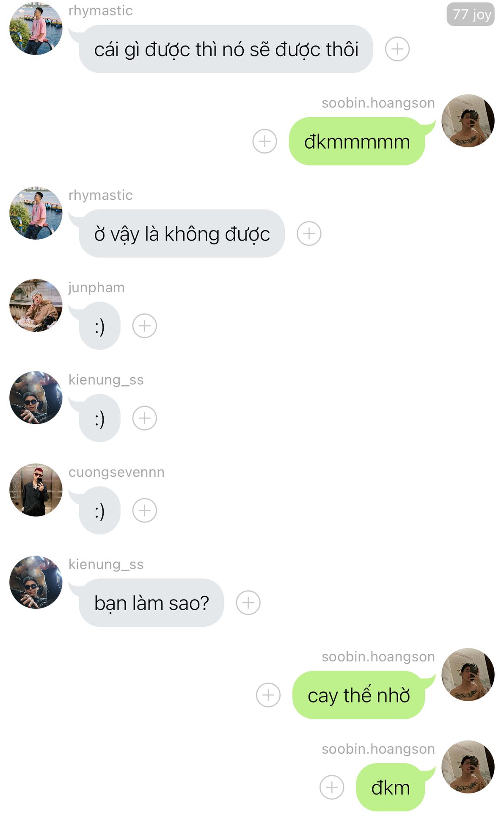Open junpham's profile picture

(x=36, y=305)
